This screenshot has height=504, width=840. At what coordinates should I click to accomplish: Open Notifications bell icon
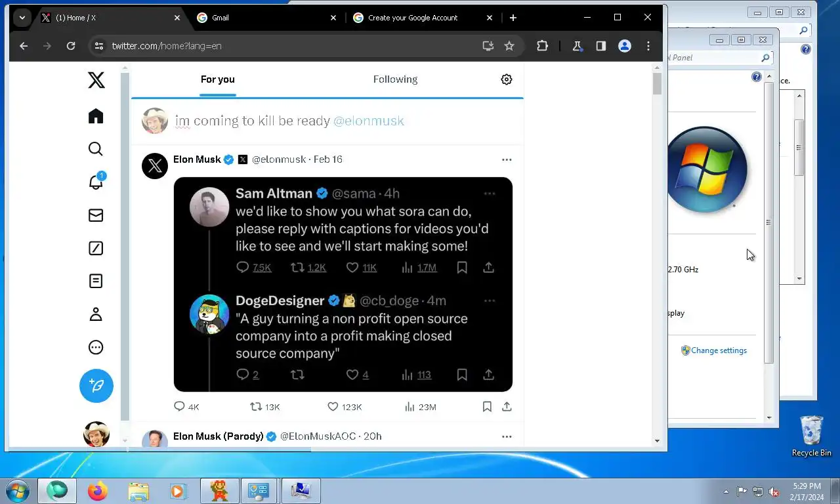[96, 182]
